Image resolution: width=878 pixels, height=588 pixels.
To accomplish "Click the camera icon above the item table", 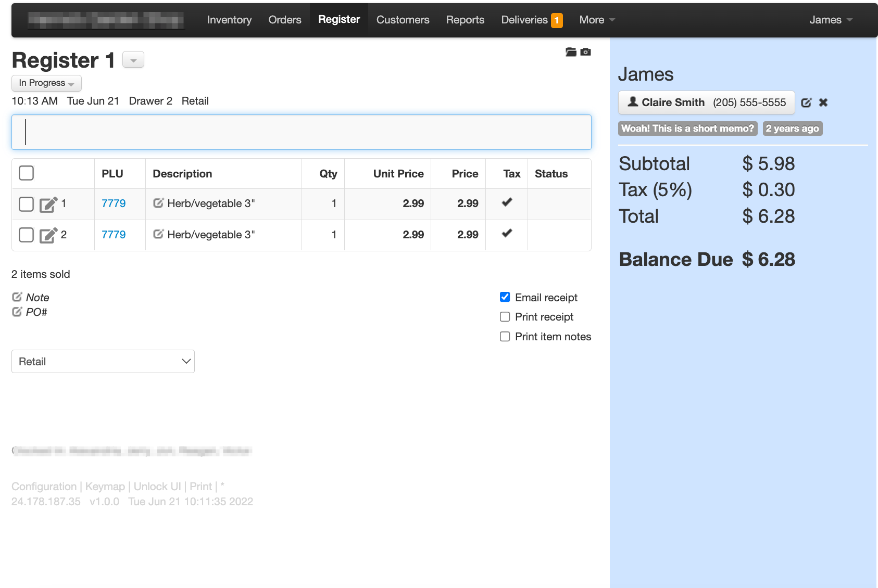I will 586,52.
